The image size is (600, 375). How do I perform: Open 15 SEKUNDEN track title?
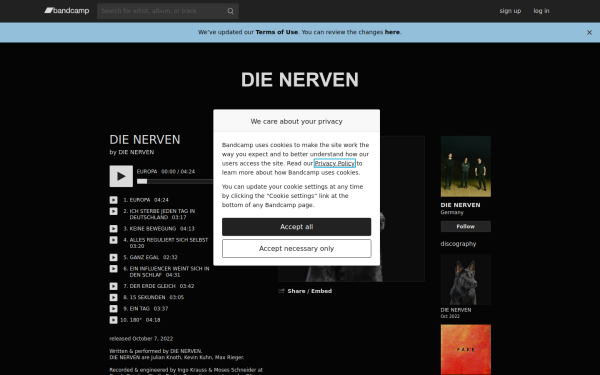pyautogui.click(x=147, y=297)
